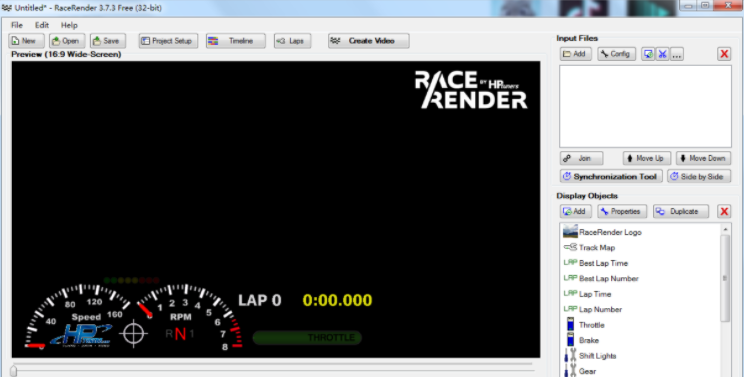Click the shift lights dots in preview
The width and height of the screenshot is (744, 377).
pyautogui.click(x=131, y=280)
